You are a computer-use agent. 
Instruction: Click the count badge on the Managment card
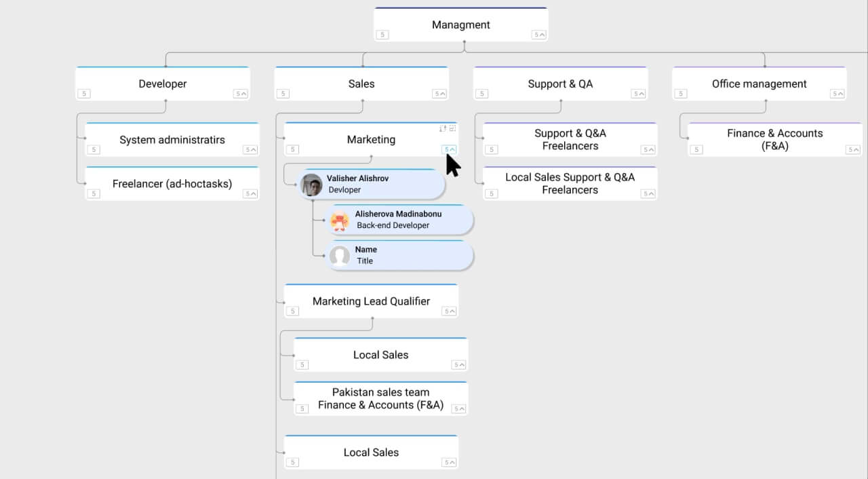382,35
